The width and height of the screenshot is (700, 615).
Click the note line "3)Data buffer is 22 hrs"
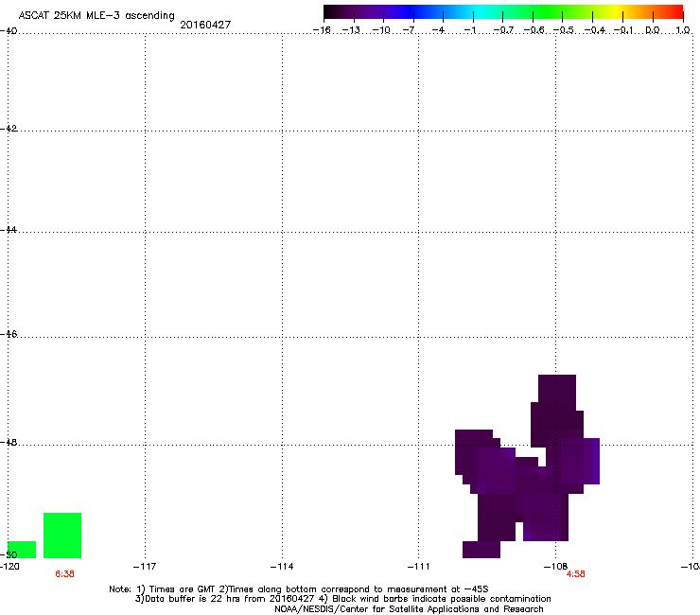(342, 599)
